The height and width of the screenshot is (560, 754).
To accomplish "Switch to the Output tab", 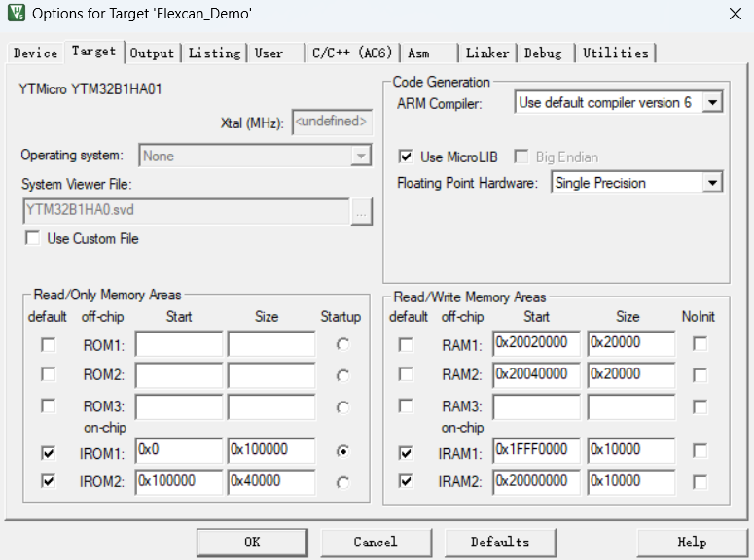I will click(x=152, y=52).
